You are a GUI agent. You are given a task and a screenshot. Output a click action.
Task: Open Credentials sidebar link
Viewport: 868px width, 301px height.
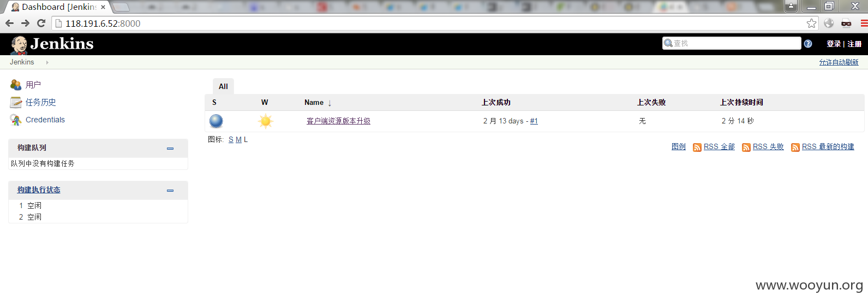45,120
